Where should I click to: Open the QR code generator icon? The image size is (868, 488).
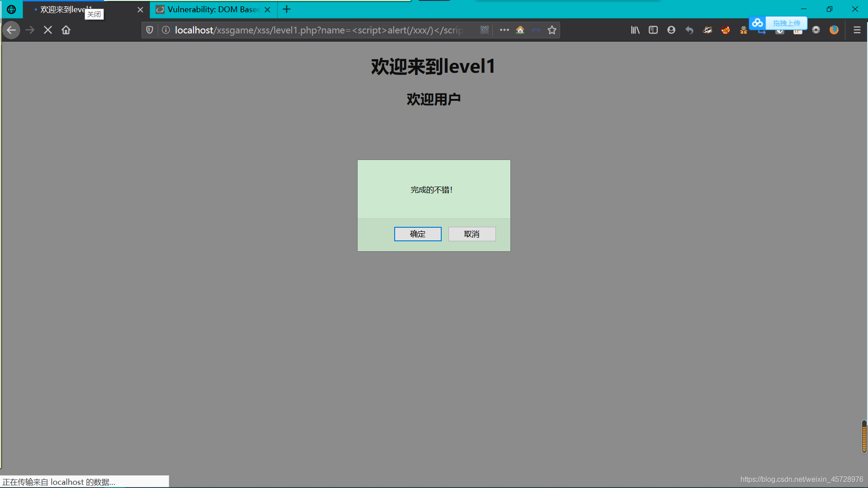[485, 30]
